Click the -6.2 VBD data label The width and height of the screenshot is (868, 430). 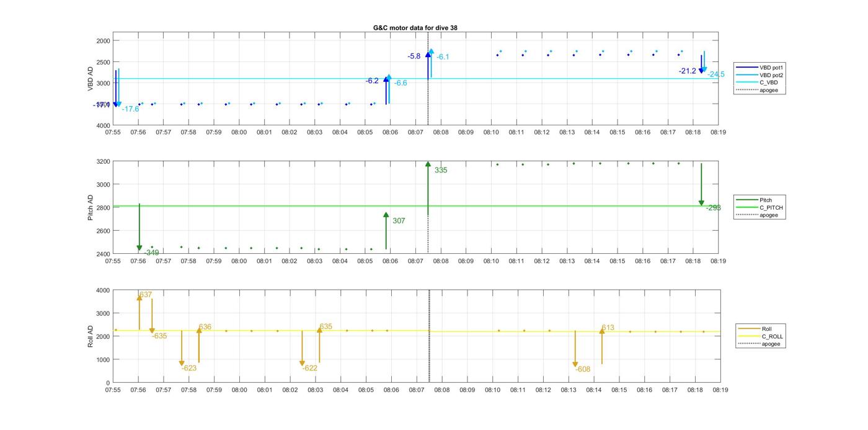(372, 81)
